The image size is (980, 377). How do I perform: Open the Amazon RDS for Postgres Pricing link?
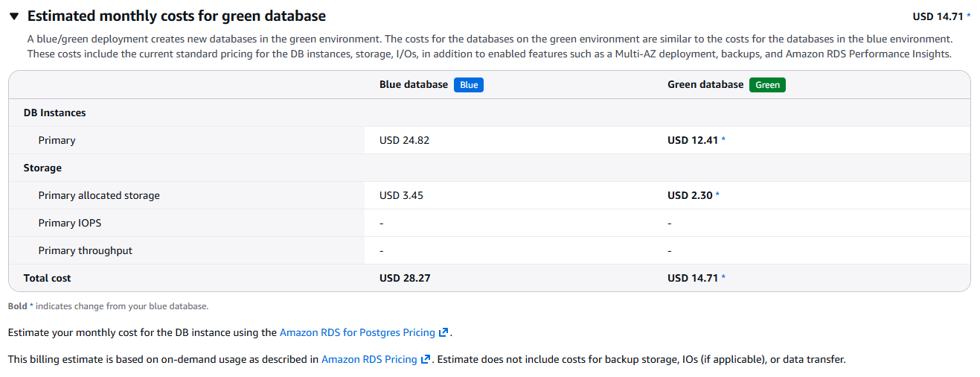coord(357,332)
